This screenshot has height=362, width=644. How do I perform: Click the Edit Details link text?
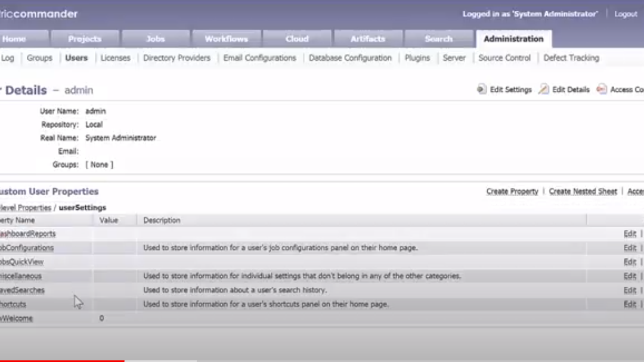(x=571, y=89)
